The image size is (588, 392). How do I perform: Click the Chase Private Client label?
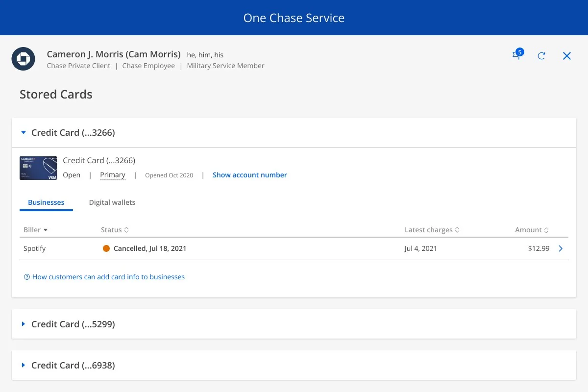point(79,66)
